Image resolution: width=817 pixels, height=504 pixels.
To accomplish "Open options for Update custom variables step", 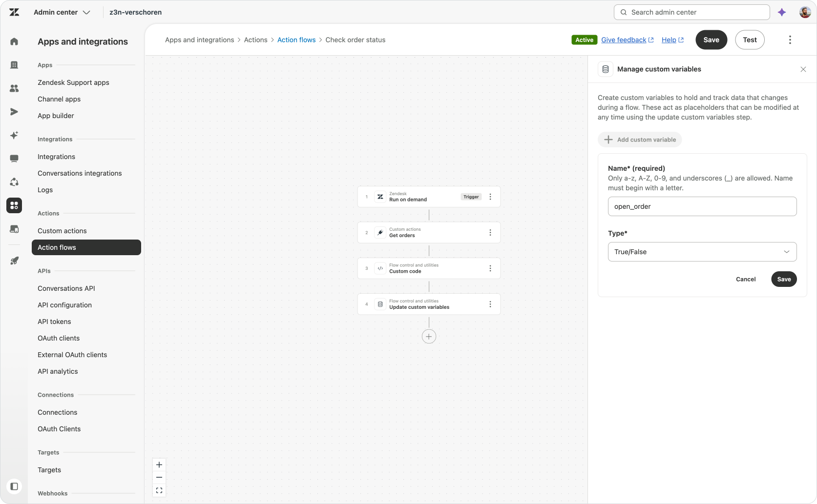I will tap(490, 304).
